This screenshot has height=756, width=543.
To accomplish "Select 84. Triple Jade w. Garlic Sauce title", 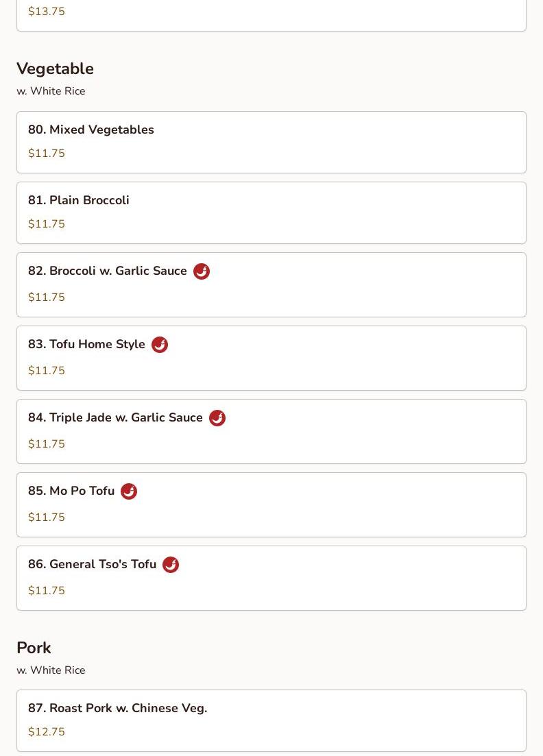I will 115,417.
